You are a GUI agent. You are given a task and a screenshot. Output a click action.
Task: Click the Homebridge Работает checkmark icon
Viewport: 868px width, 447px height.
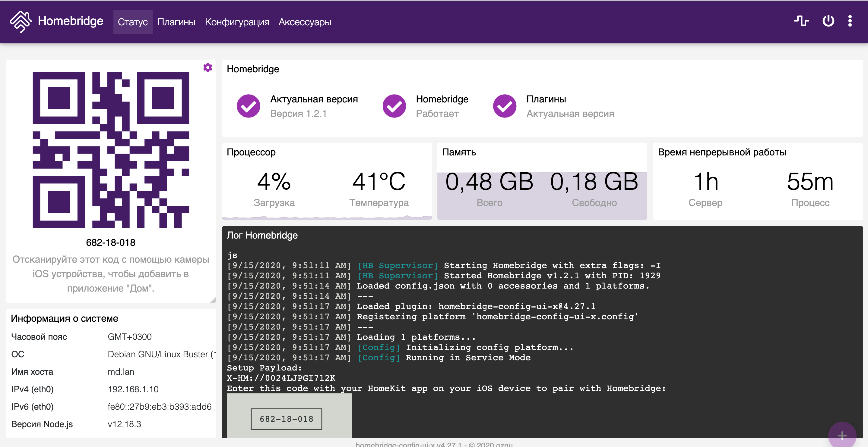click(394, 106)
